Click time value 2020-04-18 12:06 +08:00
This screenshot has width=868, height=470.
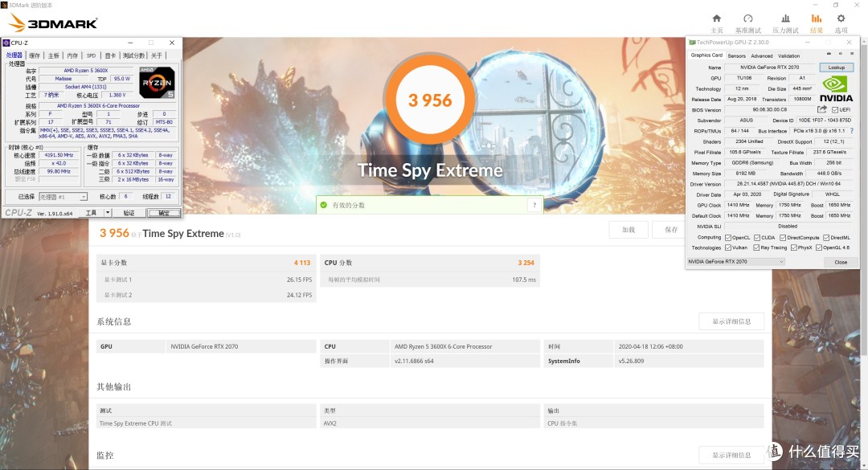tap(650, 346)
